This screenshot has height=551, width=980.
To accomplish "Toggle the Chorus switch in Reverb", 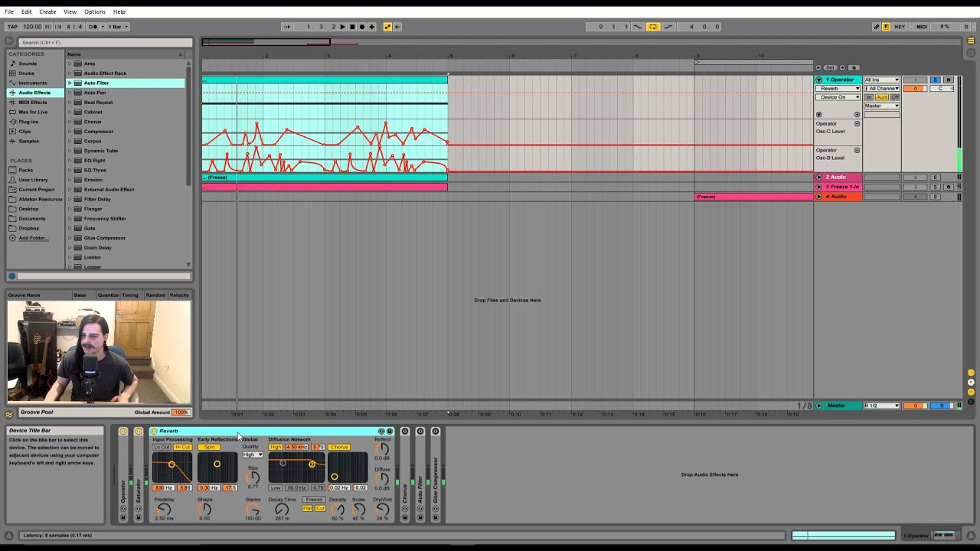I will 339,447.
